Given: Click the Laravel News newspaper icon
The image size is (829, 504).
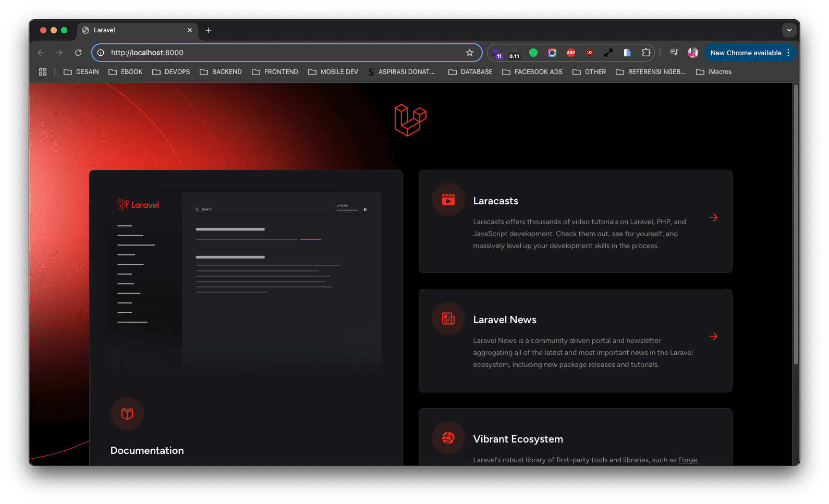Looking at the screenshot, I should [448, 318].
